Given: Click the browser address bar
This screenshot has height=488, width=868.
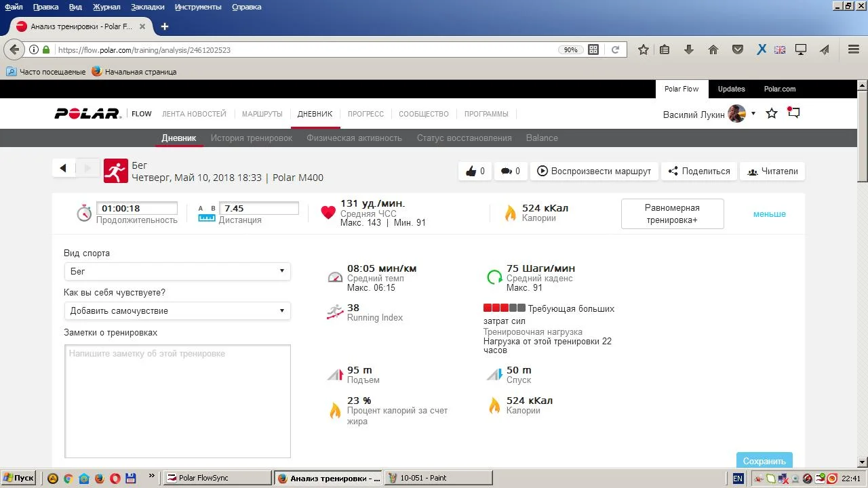Looking at the screenshot, I should tap(305, 49).
